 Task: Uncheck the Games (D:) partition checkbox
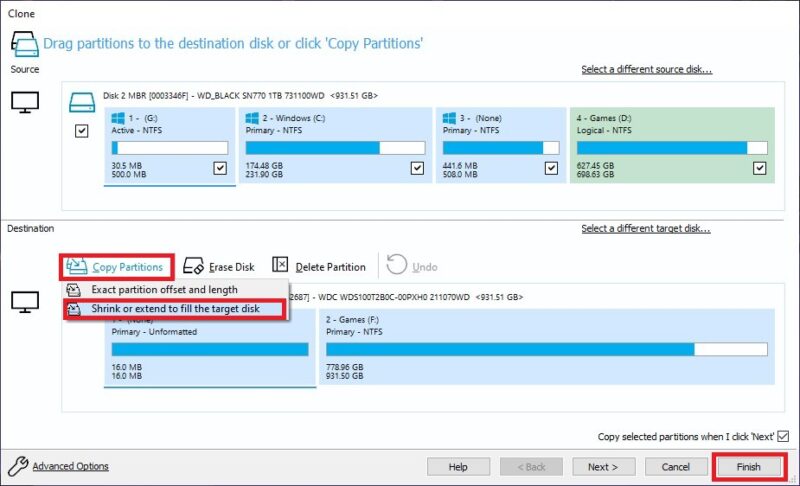(760, 168)
